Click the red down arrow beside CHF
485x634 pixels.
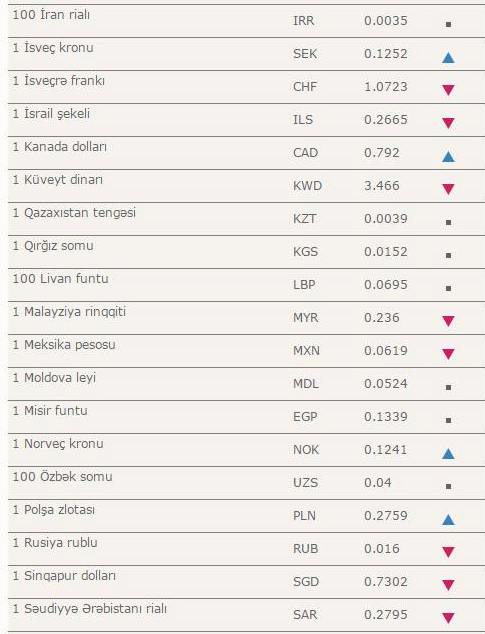point(448,90)
